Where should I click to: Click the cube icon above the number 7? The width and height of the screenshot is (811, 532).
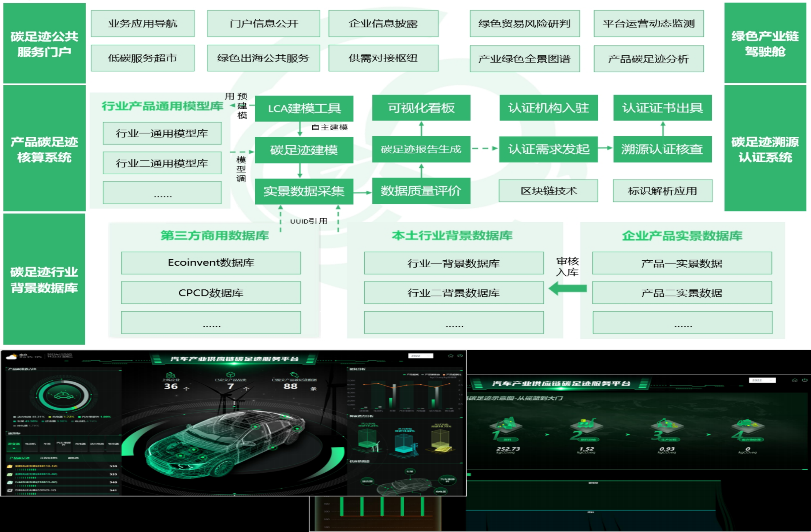coord(230,375)
